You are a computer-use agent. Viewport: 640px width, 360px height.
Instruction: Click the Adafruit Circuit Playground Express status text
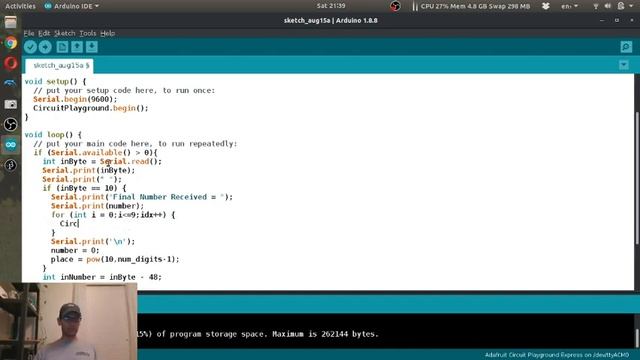(557, 355)
